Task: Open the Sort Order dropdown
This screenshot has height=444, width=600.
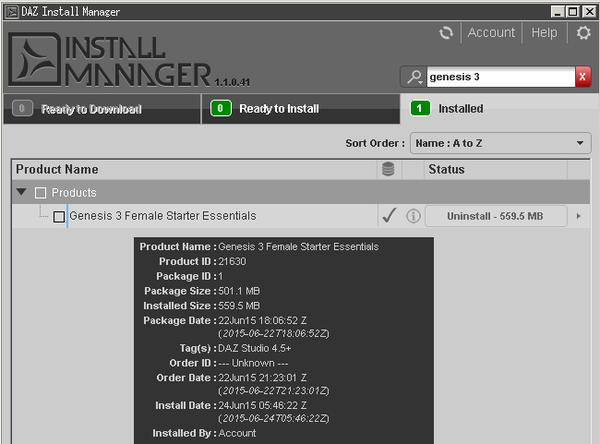Action: (501, 143)
